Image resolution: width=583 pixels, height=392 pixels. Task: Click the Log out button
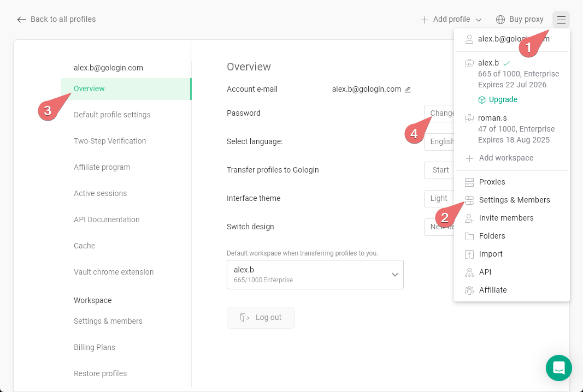(261, 318)
